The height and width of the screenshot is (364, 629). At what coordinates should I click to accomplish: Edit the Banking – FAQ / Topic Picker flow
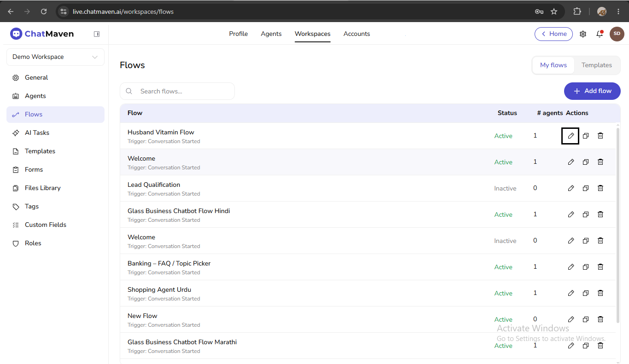click(x=571, y=267)
